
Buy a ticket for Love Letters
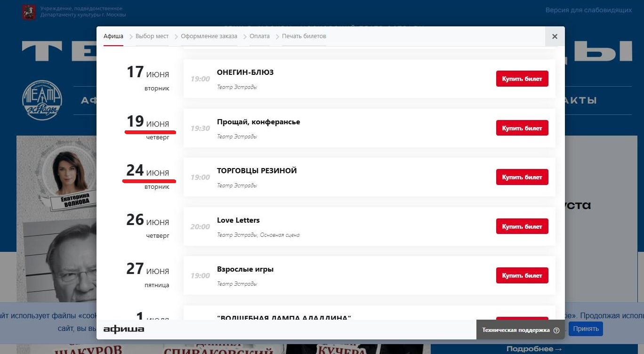pyautogui.click(x=522, y=226)
